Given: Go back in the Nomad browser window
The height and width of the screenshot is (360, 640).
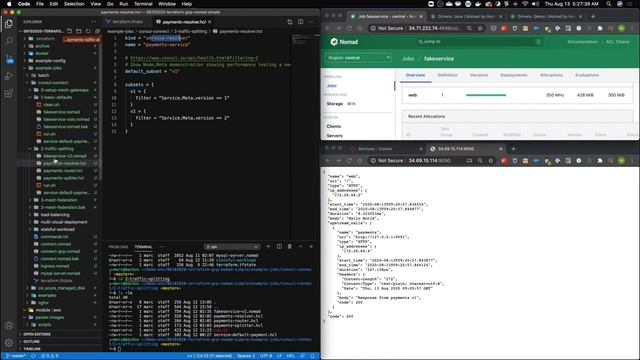Looking at the screenshot, I should coord(327,28).
